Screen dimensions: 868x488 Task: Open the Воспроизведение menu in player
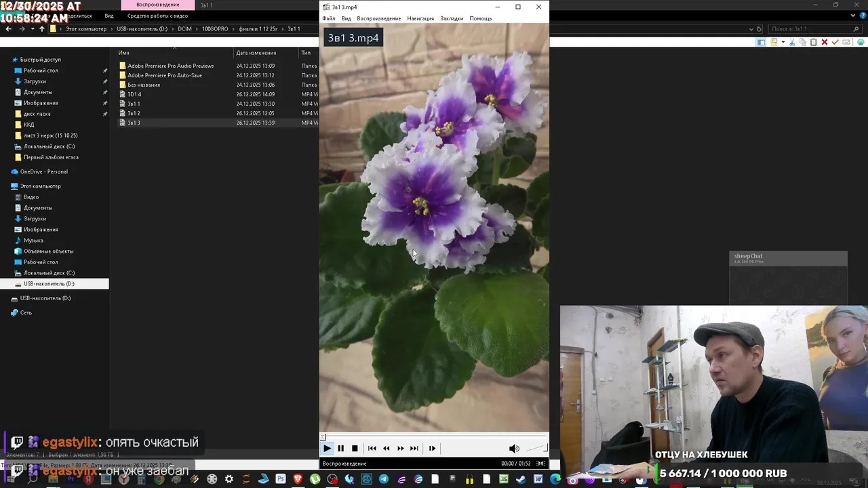point(379,18)
